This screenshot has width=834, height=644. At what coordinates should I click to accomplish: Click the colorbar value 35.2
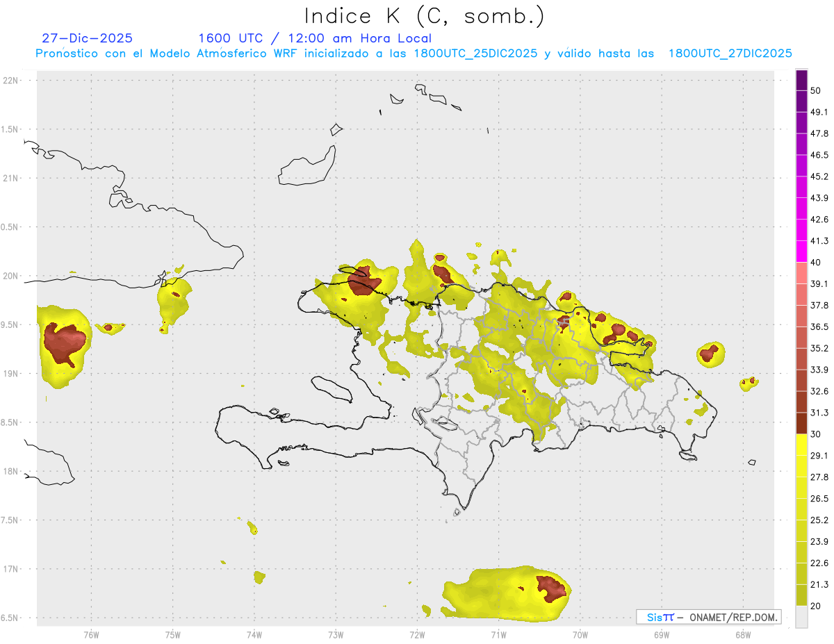[x=819, y=348]
